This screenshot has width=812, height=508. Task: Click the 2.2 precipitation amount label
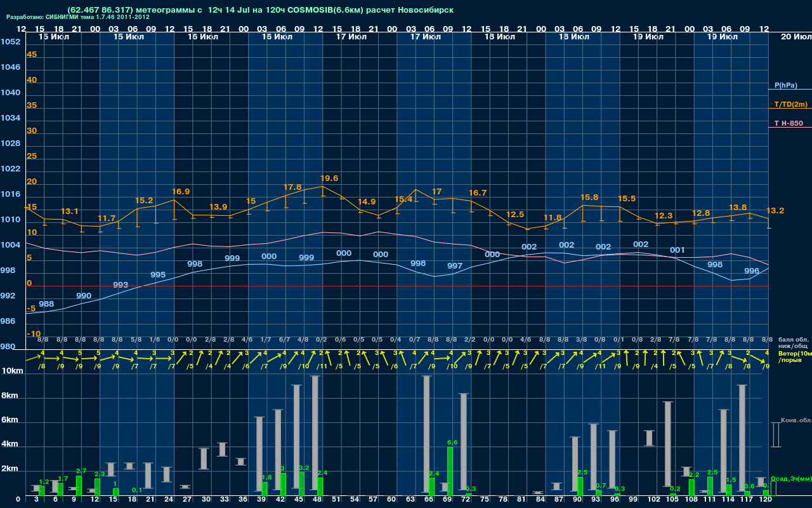[693, 474]
